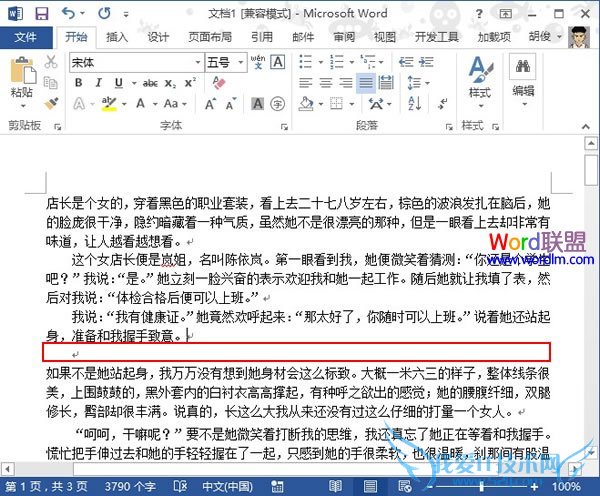600x496 pixels.
Task: Expand the Bullets list dropdown
Action: [321, 62]
